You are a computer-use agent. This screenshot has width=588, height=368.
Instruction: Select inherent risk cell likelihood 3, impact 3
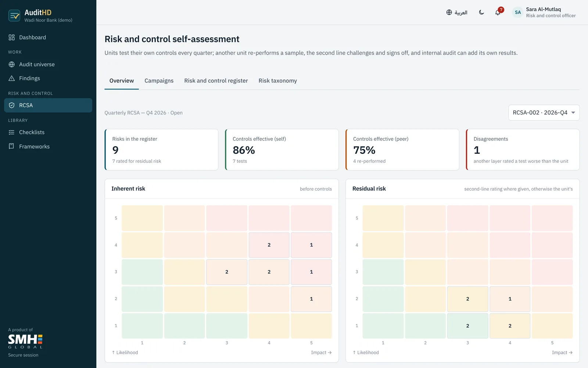[227, 272]
